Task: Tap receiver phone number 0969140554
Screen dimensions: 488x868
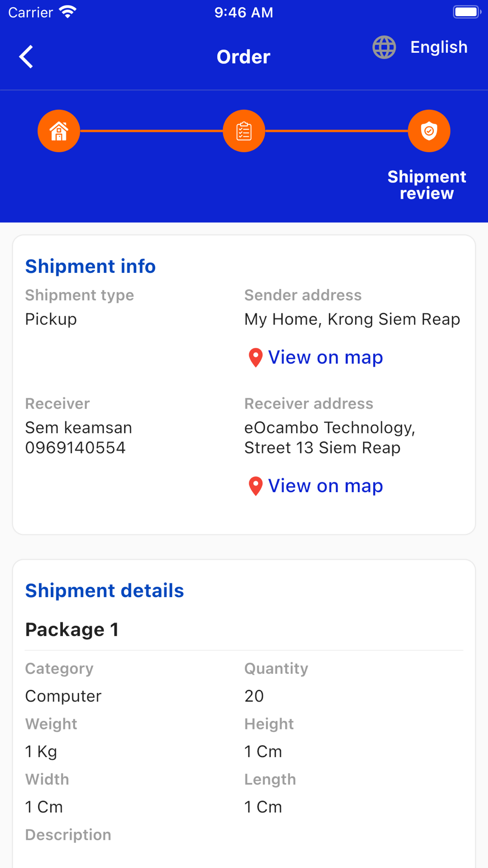Action: (x=75, y=448)
